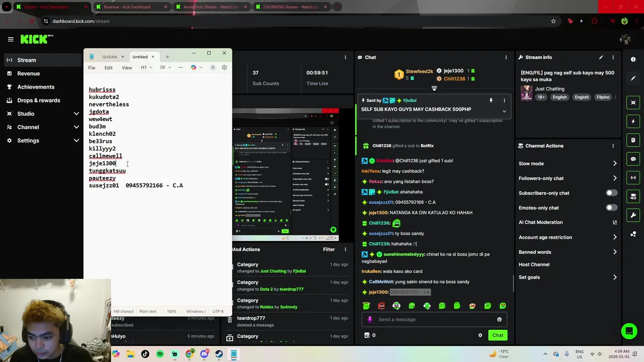Screen dimensions: 644x362
Task: Select the angry red emote
Action: coord(381,306)
